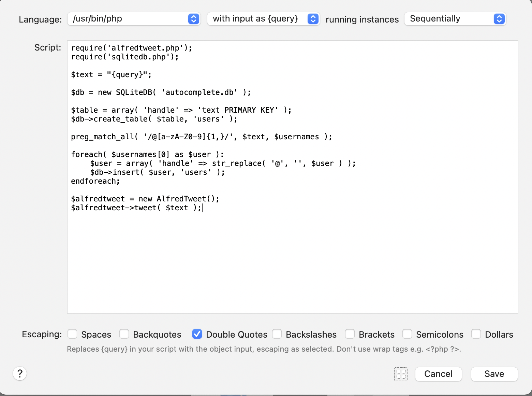Click the line with new SQLiteDB( 'autocomplete.db' )
Image resolution: width=532 pixels, height=396 pixels.
[x=161, y=92]
